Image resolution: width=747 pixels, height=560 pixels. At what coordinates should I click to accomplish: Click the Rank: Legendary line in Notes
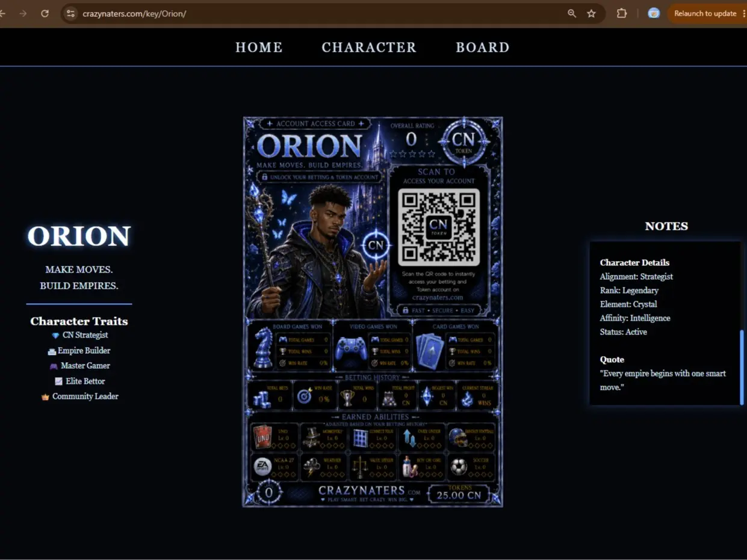click(629, 291)
